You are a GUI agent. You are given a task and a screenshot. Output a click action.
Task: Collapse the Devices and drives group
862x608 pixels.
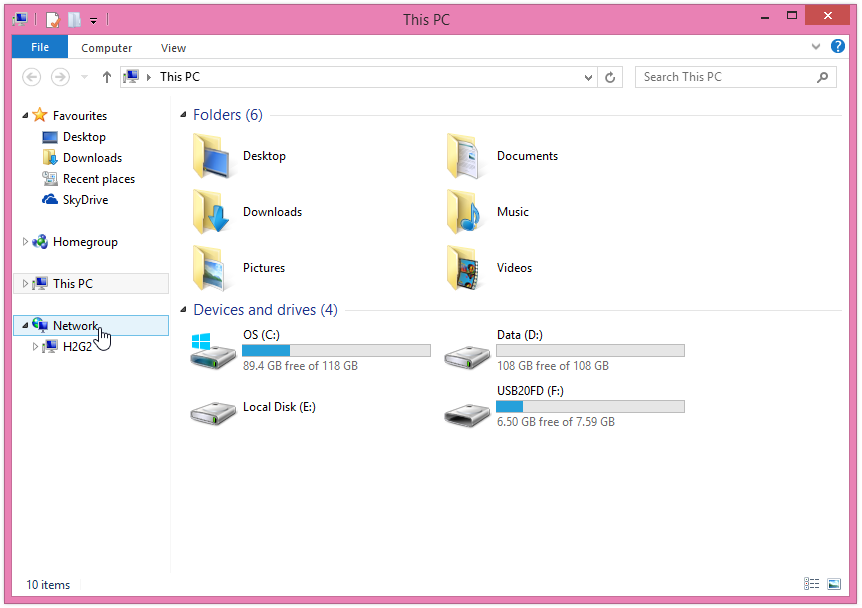coord(183,310)
